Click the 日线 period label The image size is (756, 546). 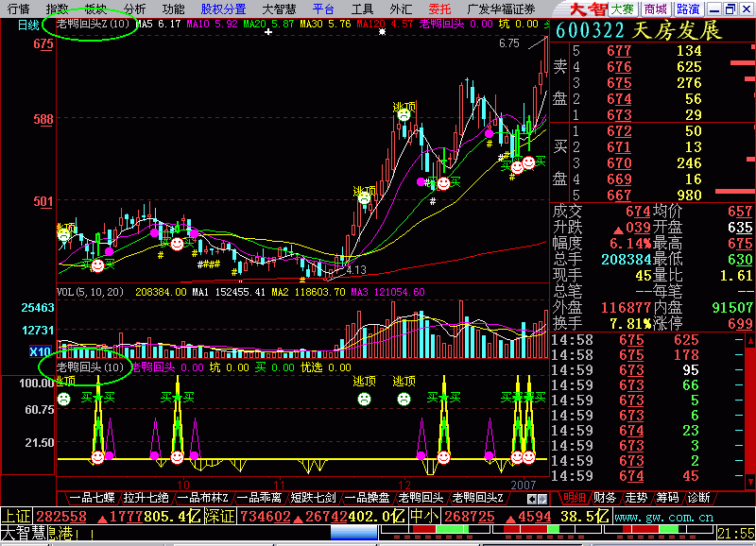[x=28, y=25]
